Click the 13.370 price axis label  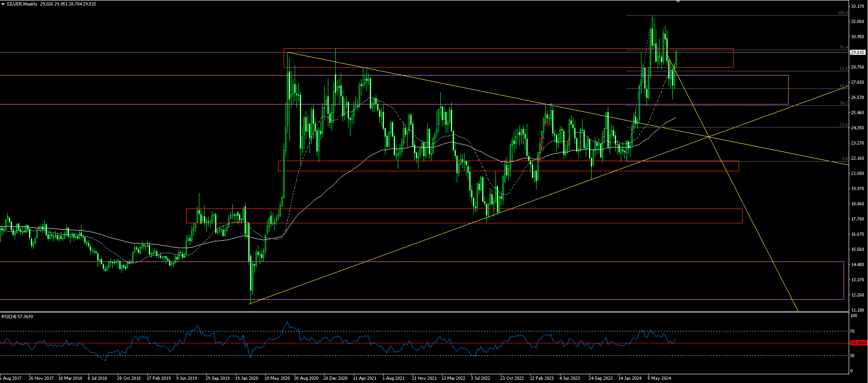[857, 280]
